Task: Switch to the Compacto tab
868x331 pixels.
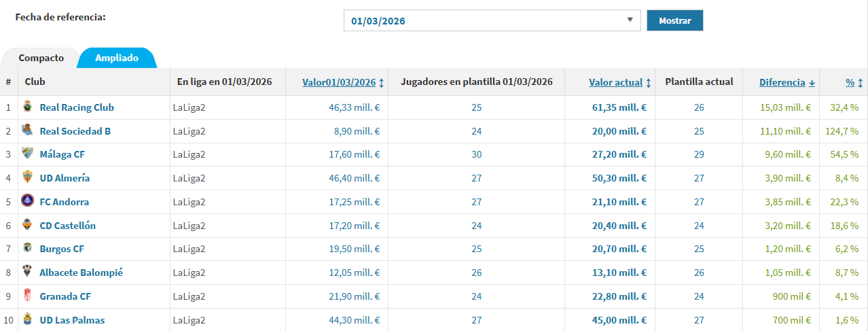Action: pyautogui.click(x=41, y=58)
